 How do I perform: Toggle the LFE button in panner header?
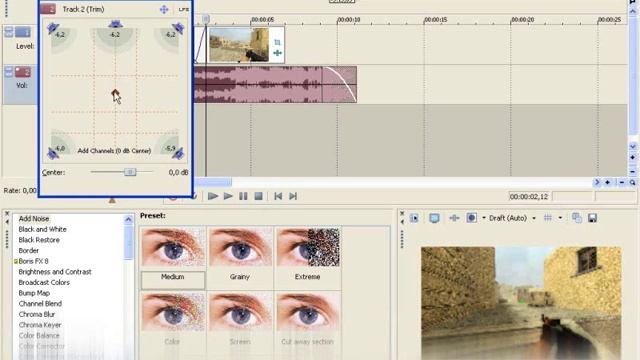coord(184,9)
